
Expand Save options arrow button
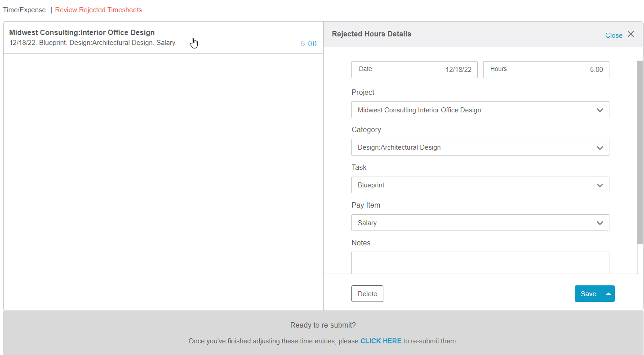pyautogui.click(x=608, y=294)
